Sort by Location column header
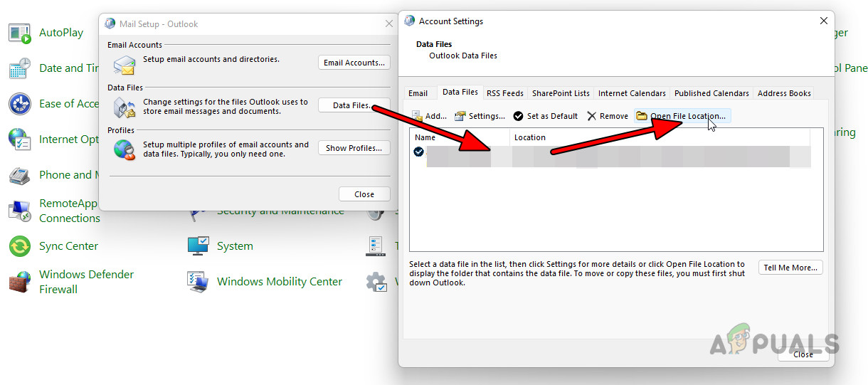 [660, 137]
